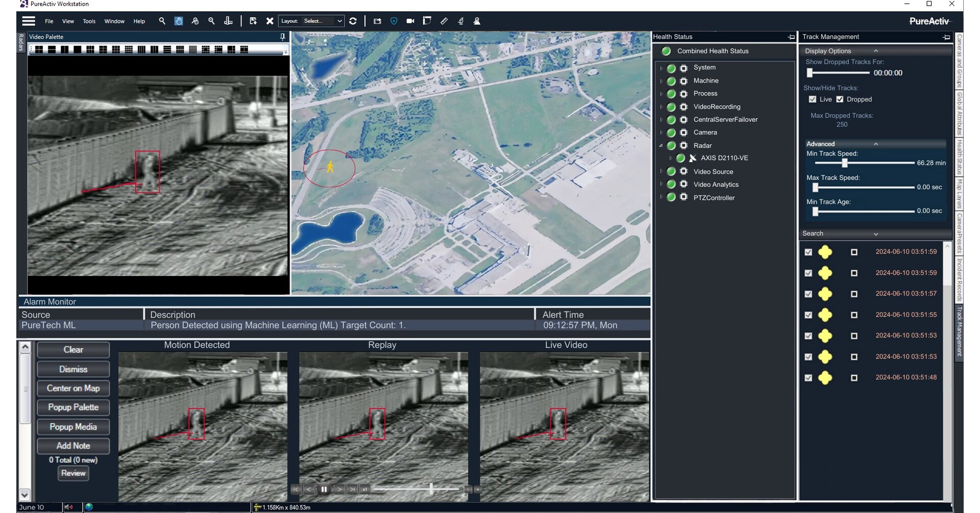Expand the Video Palette layouts overflow arrow
Image resolution: width=980 pixels, height=513 pixels.
[285, 51]
